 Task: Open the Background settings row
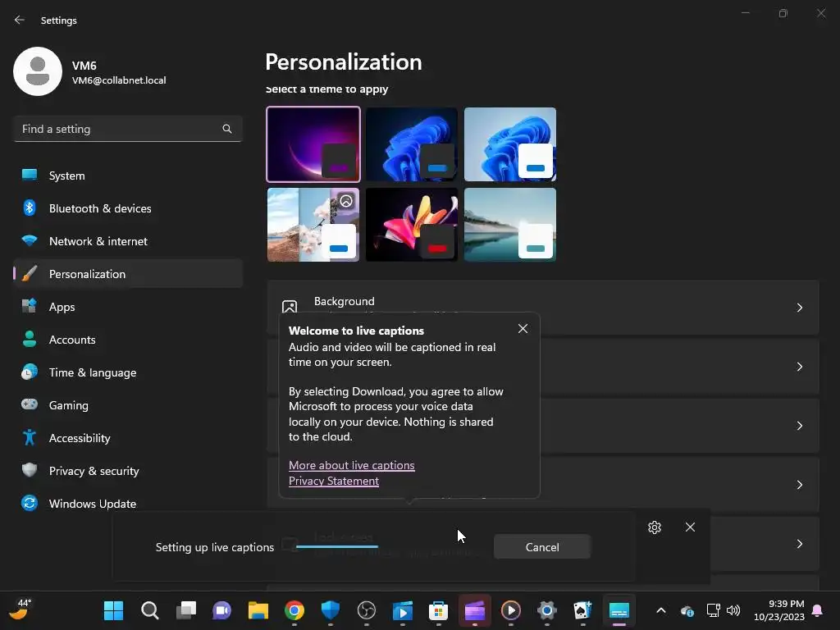pos(543,307)
